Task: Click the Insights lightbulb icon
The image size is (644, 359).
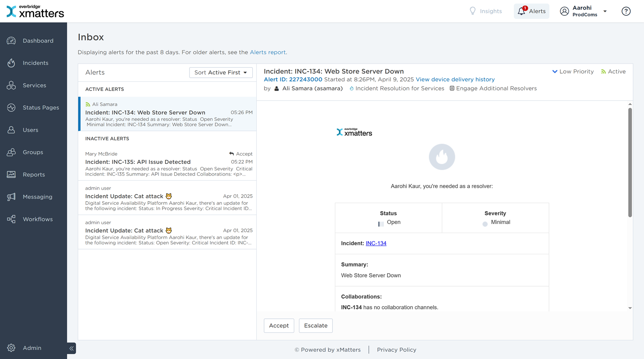Action: click(x=473, y=11)
